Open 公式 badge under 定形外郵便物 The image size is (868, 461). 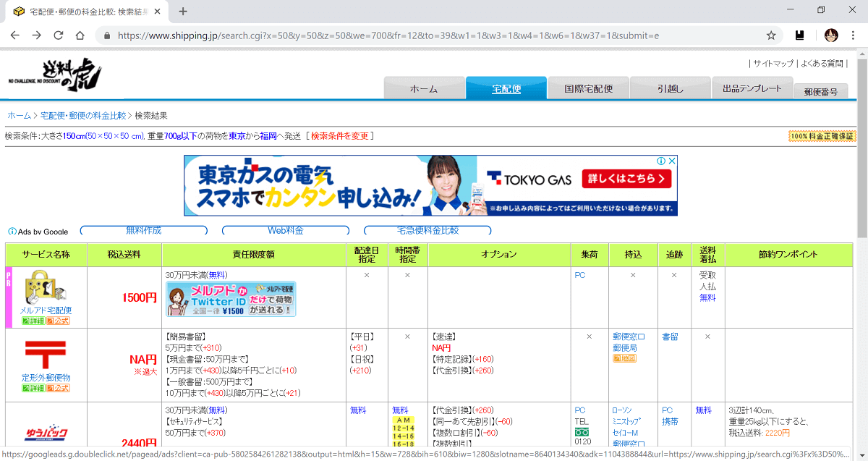59,388
